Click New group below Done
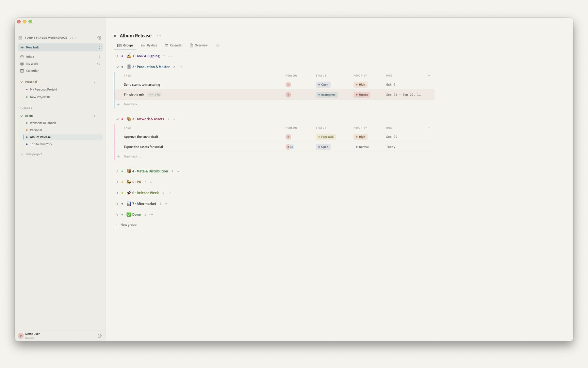 pos(126,225)
